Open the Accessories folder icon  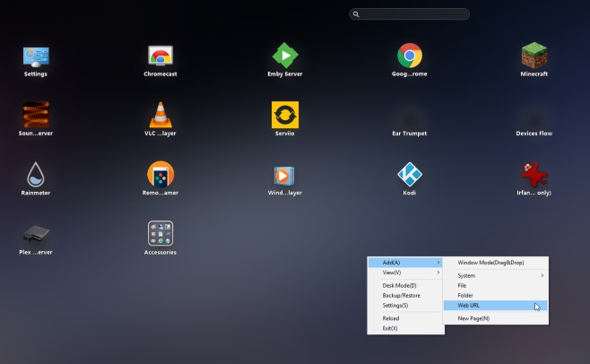point(160,234)
